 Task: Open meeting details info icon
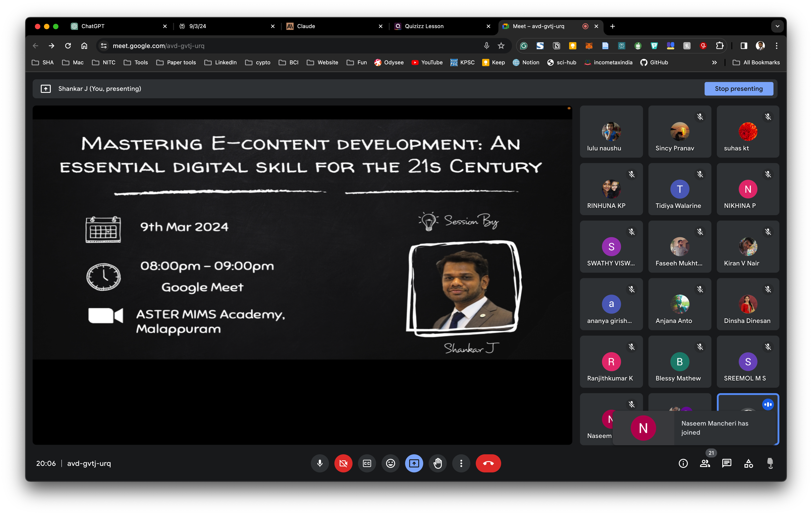683,463
